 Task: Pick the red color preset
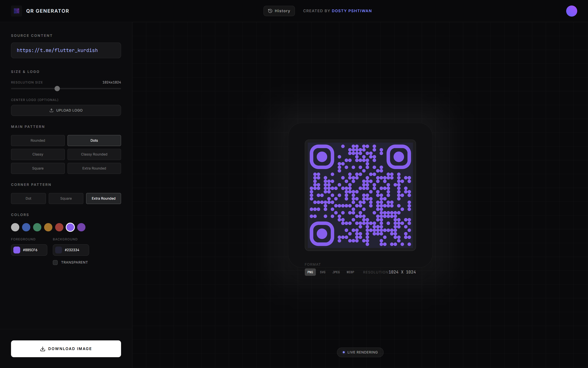point(59,227)
